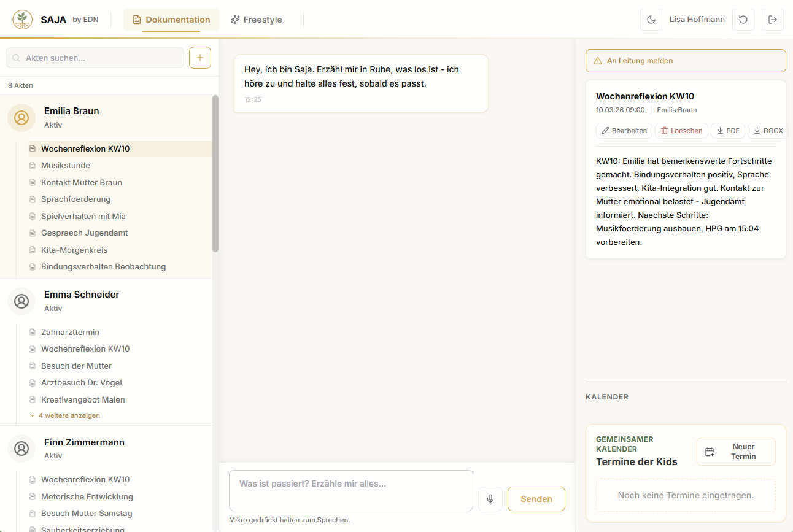Image resolution: width=793 pixels, height=532 pixels.
Task: Export the entry as DOCX
Action: (x=767, y=131)
